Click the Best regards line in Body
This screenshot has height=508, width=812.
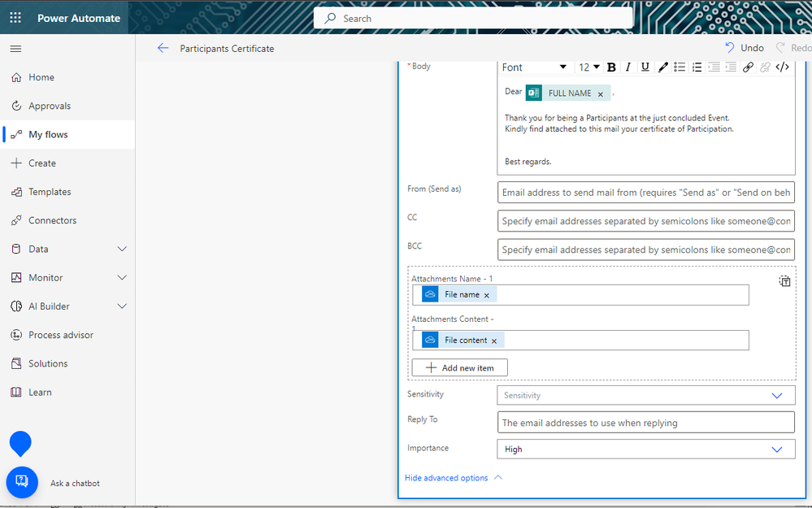click(528, 162)
